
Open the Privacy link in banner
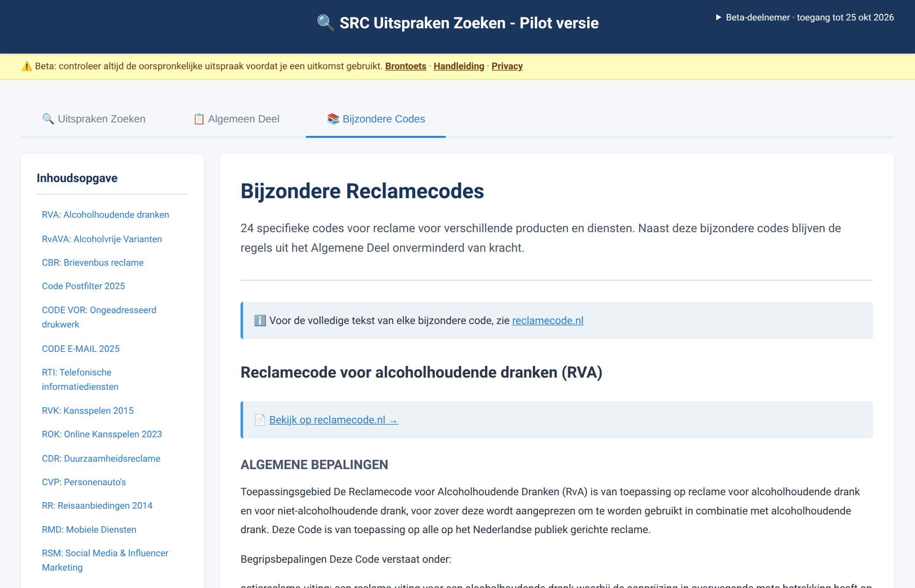click(507, 66)
